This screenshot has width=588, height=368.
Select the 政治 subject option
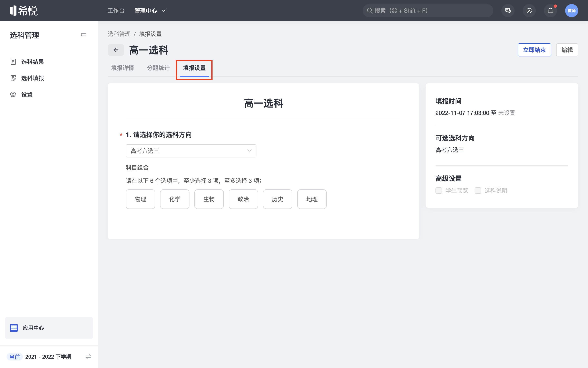[x=243, y=199]
